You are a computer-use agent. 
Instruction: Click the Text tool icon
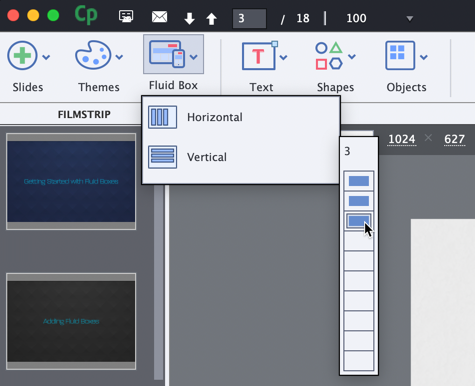260,55
